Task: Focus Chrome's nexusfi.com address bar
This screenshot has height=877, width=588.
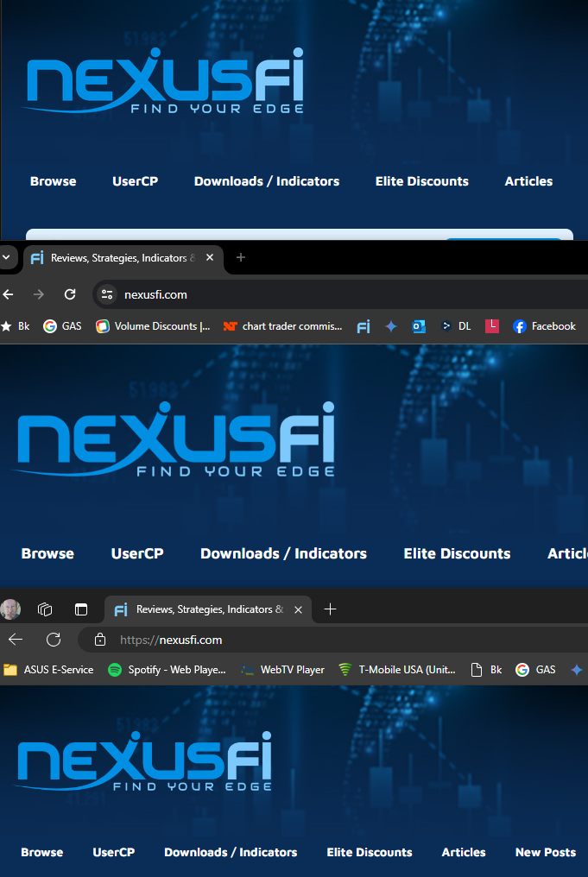Action: coord(341,294)
